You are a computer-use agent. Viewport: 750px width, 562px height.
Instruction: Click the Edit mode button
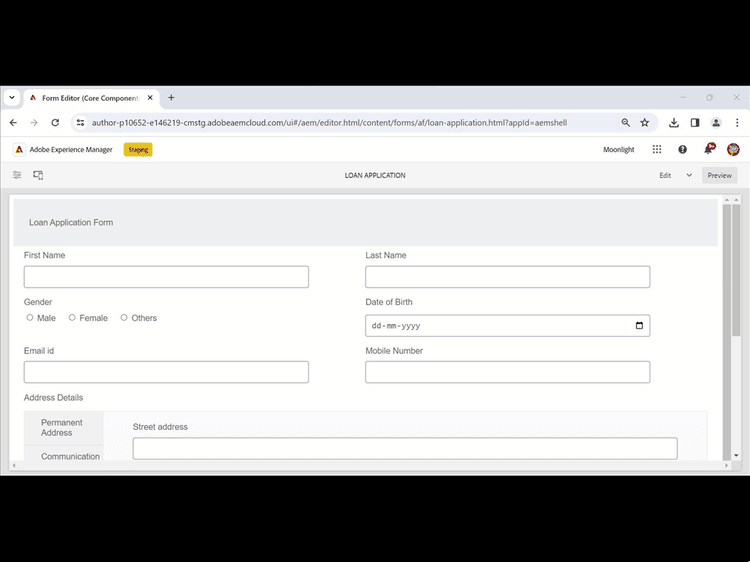(665, 176)
